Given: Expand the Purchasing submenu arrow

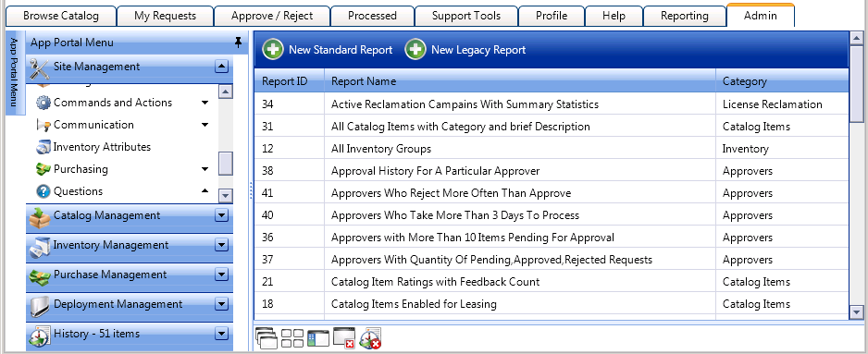Looking at the screenshot, I should point(205,169).
